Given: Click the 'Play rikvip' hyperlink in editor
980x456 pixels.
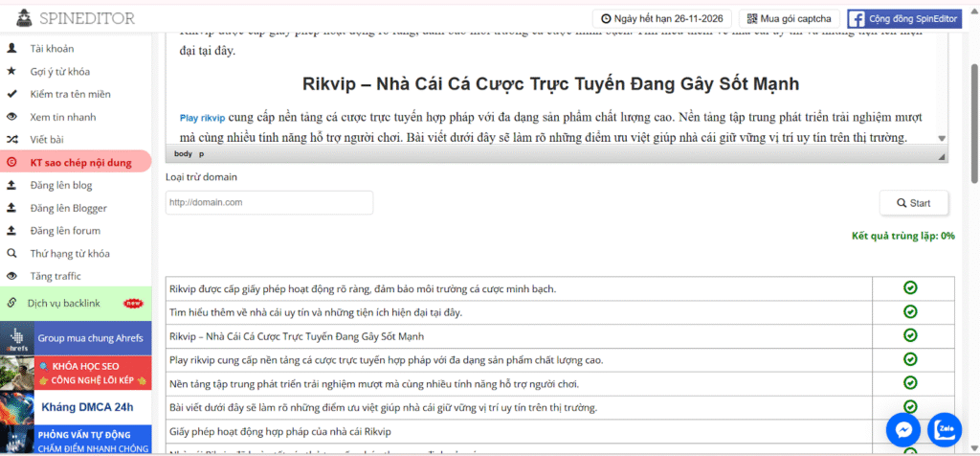Looking at the screenshot, I should [x=202, y=118].
